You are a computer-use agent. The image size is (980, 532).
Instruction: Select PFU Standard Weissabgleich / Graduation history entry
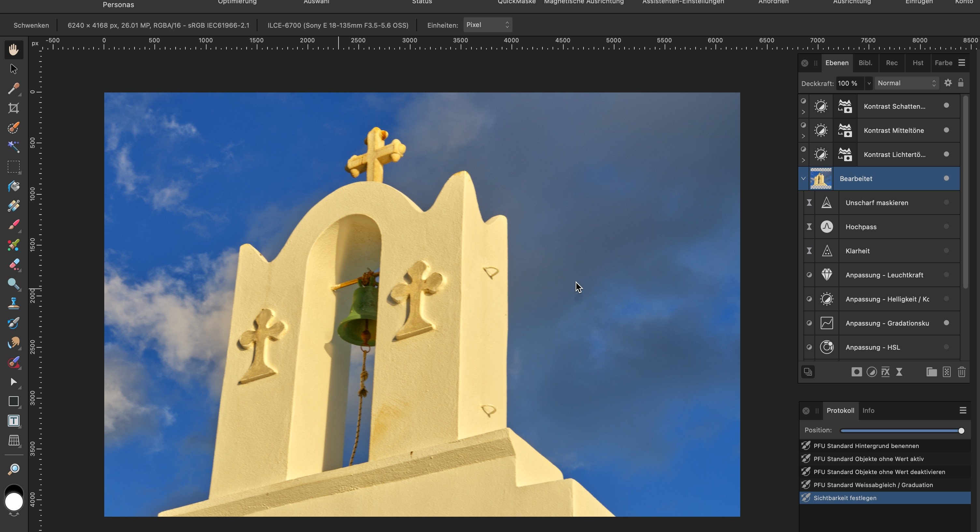click(873, 485)
